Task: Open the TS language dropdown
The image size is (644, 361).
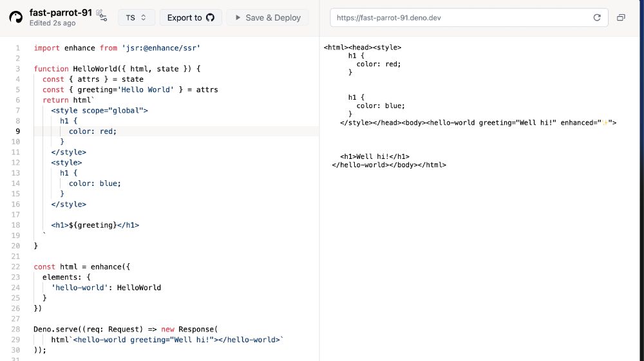Action: tap(137, 17)
